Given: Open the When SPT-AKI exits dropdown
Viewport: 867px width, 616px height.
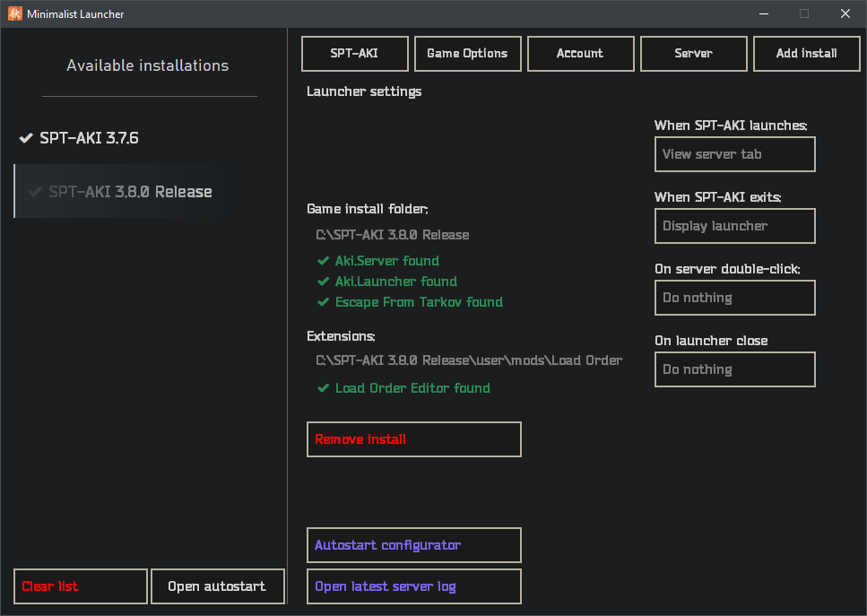Looking at the screenshot, I should coord(735,226).
